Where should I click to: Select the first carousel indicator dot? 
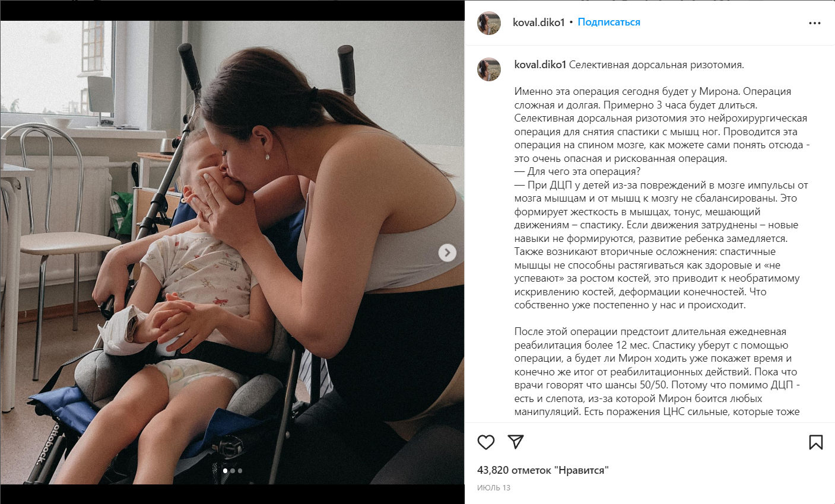(225, 471)
